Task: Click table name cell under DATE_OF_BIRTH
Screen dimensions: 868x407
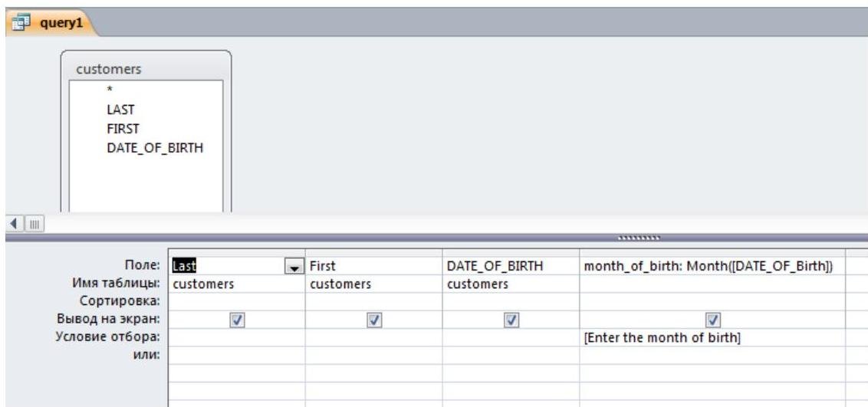Action: pos(511,284)
